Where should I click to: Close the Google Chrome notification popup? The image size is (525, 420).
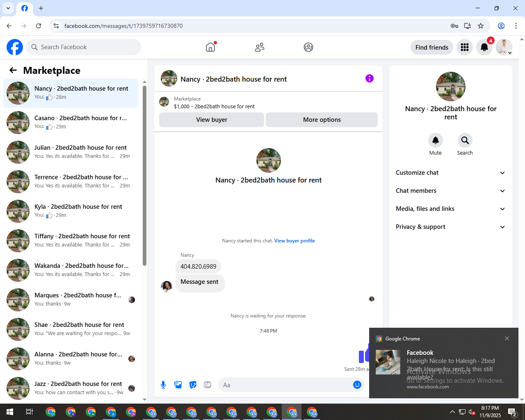click(x=507, y=338)
